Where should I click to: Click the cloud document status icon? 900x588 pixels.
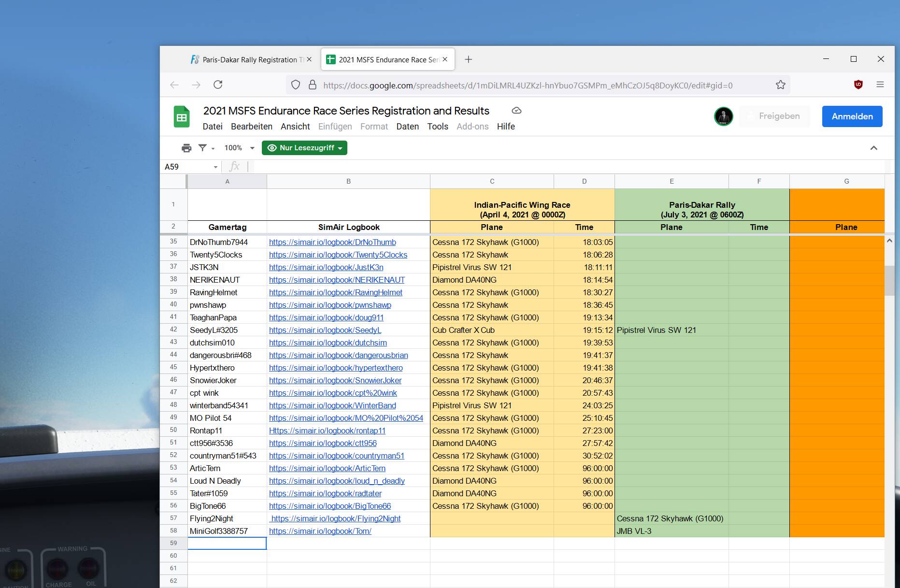pos(516,111)
